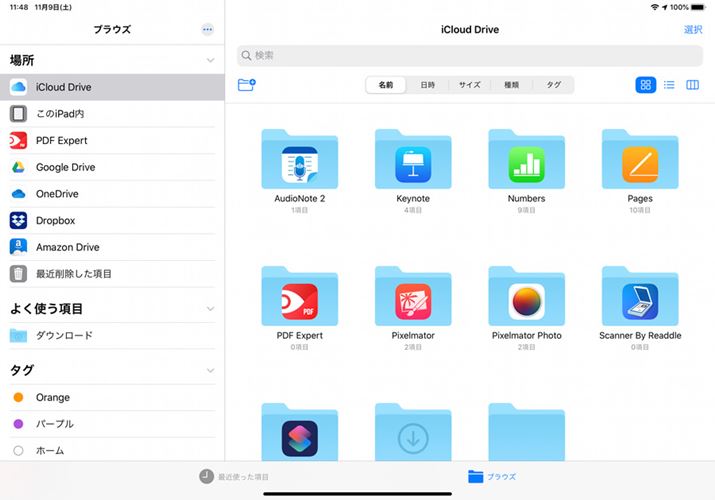Sort files by 日時
The width and height of the screenshot is (715, 500).
pos(427,85)
